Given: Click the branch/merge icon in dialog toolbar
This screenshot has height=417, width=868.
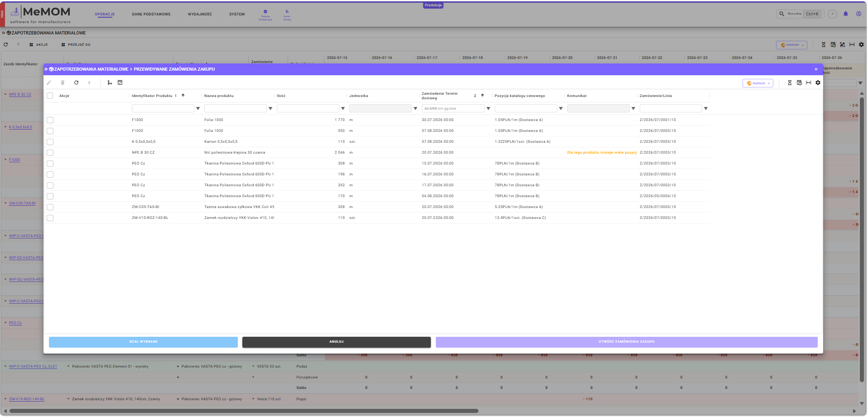Looking at the screenshot, I should click(110, 83).
